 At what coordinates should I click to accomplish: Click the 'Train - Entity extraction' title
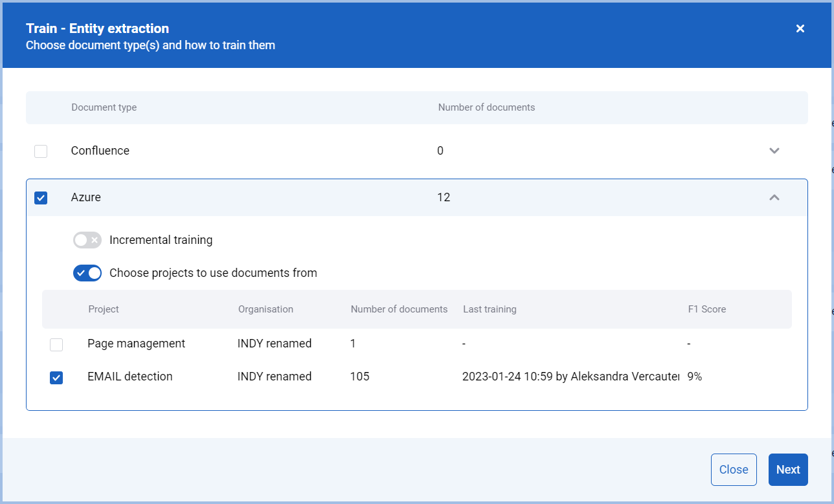[x=97, y=28]
